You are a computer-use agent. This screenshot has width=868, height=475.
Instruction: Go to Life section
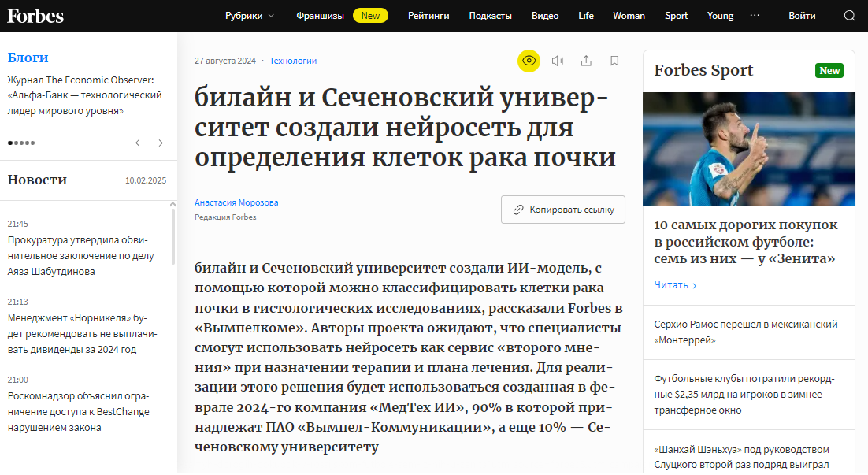tap(586, 16)
